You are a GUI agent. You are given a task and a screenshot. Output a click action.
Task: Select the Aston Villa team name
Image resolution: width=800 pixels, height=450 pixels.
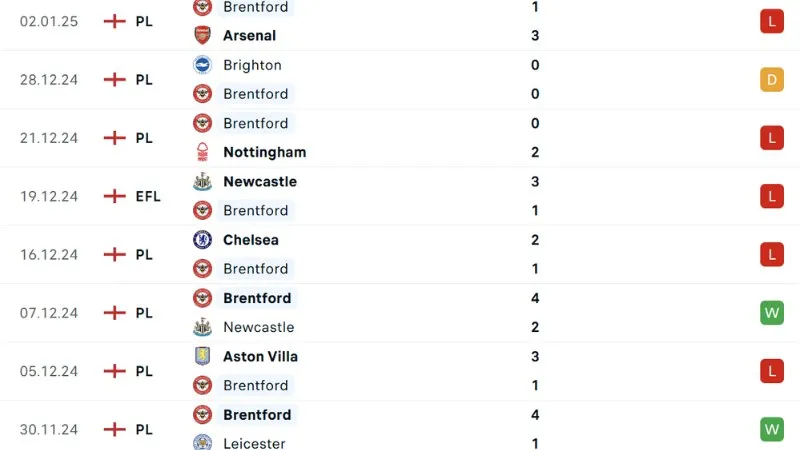pyautogui.click(x=261, y=356)
